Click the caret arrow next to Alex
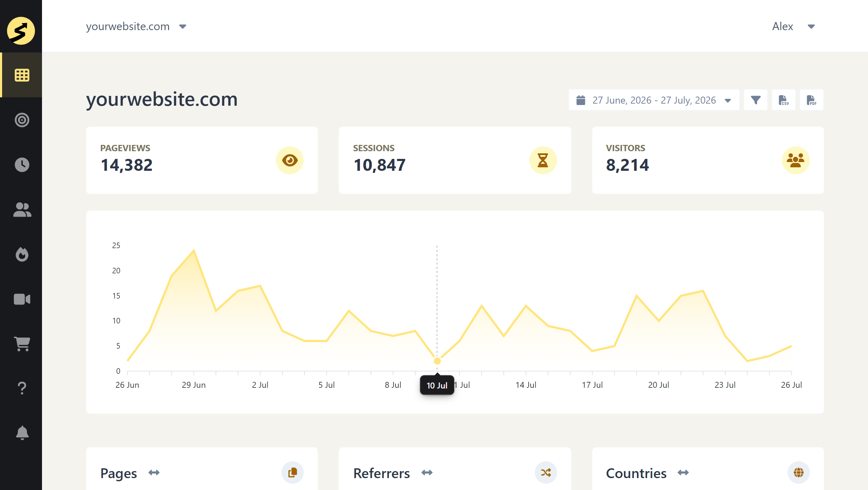The width and height of the screenshot is (868, 490). [811, 27]
